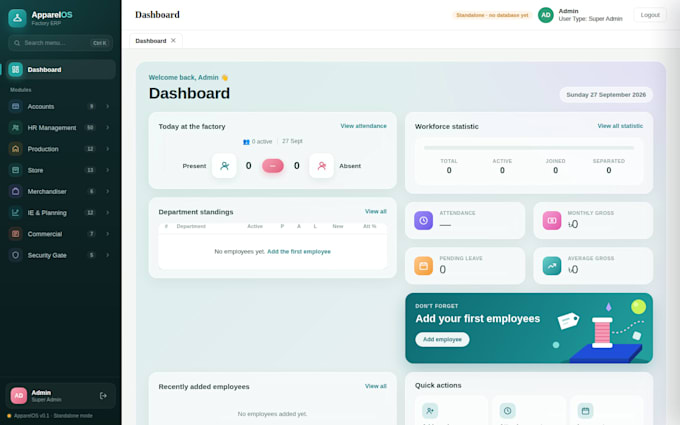Viewport: 680px width, 425px height.
Task: Click the HR Management module icon
Action: pos(16,128)
